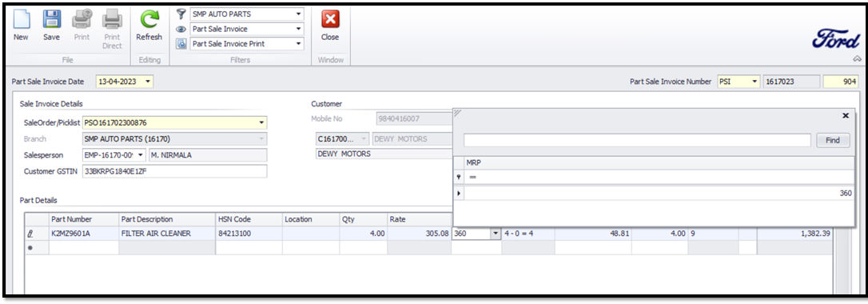The height and width of the screenshot is (304, 868).
Task: Click the Rate column header
Action: pyautogui.click(x=420, y=219)
